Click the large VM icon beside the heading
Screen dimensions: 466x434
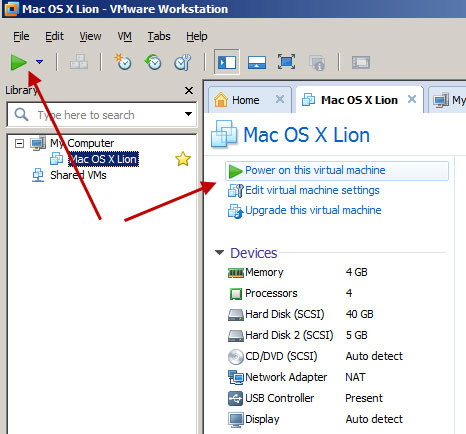[x=224, y=134]
